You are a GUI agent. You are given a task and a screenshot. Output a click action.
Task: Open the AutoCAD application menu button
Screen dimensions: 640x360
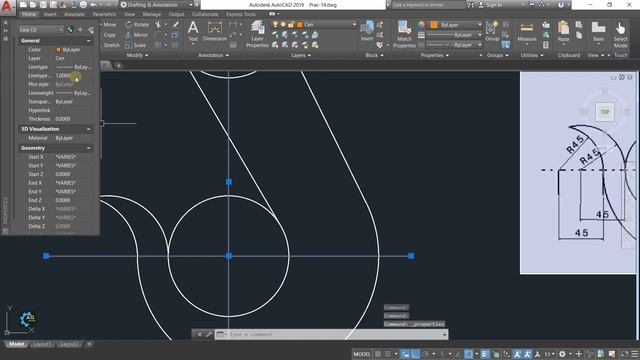coord(7,7)
